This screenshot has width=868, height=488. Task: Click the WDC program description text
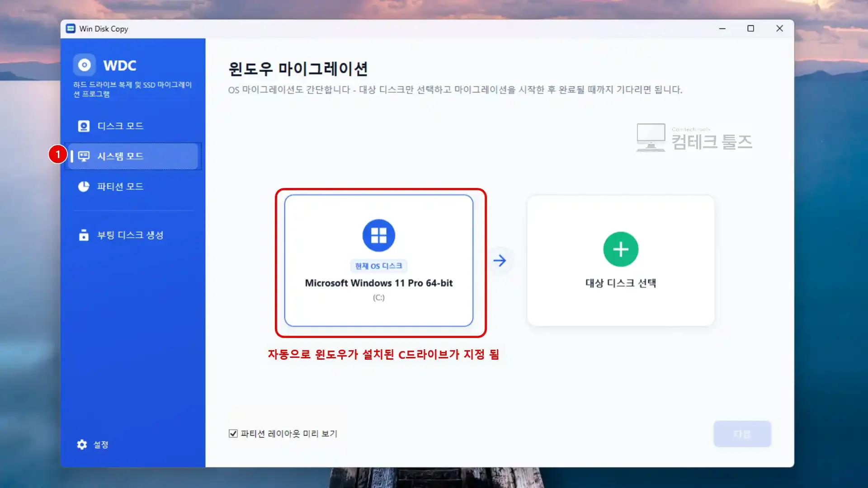[x=133, y=89]
